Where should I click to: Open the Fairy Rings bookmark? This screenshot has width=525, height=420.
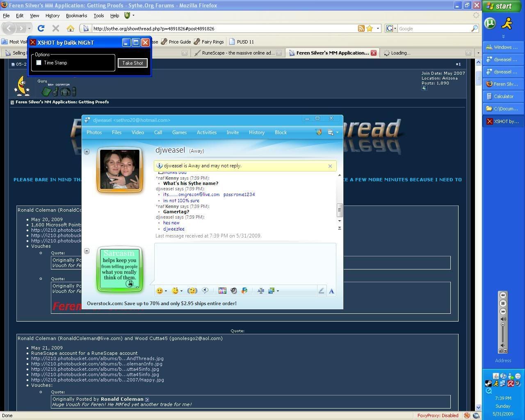(209, 41)
